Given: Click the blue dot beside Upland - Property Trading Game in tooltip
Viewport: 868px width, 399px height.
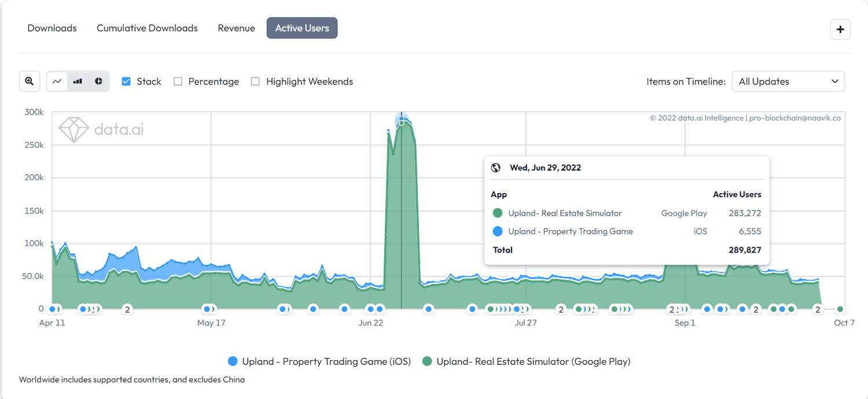Looking at the screenshot, I should pos(498,231).
